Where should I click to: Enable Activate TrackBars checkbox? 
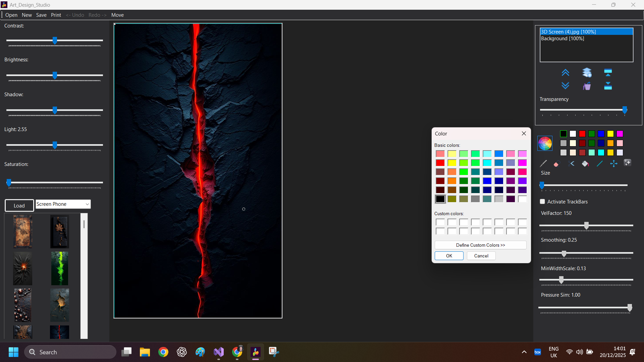pyautogui.click(x=542, y=201)
